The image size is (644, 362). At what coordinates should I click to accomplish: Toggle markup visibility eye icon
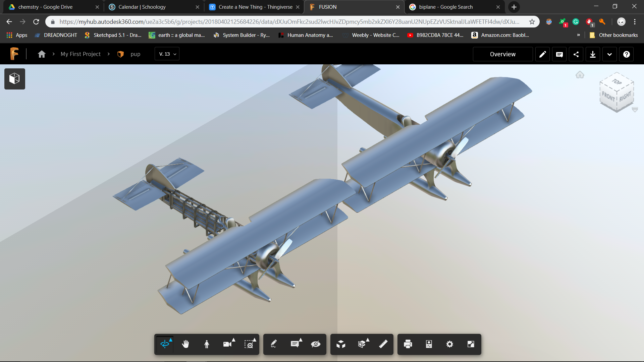[316, 344]
